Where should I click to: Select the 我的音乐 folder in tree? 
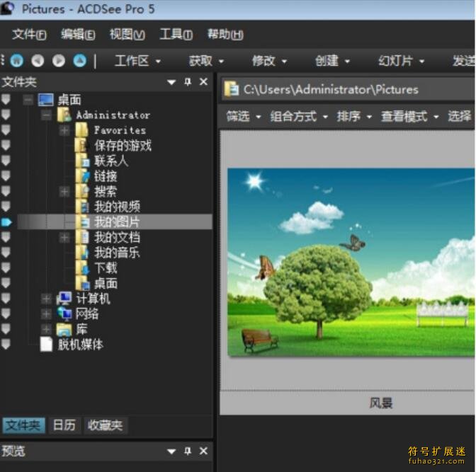[116, 253]
